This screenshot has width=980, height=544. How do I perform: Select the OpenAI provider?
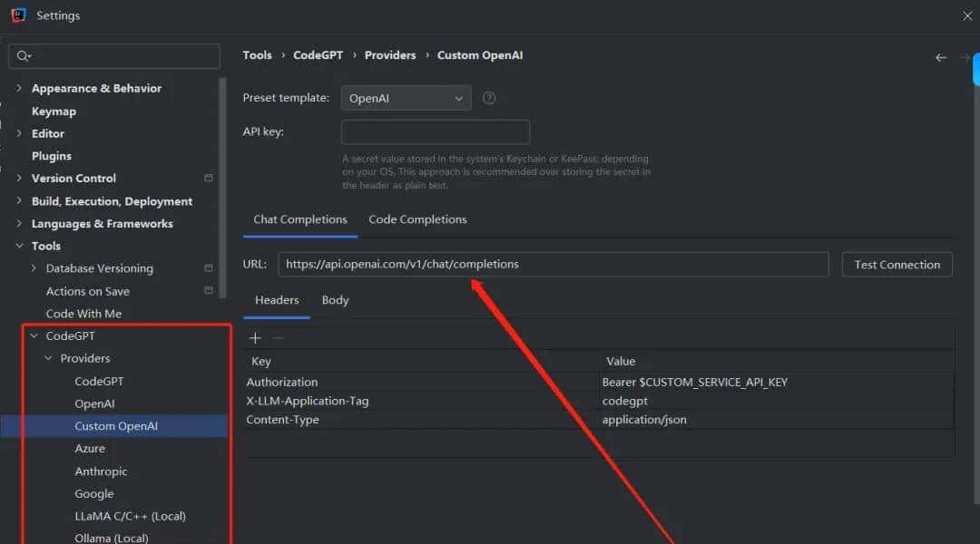click(x=94, y=403)
